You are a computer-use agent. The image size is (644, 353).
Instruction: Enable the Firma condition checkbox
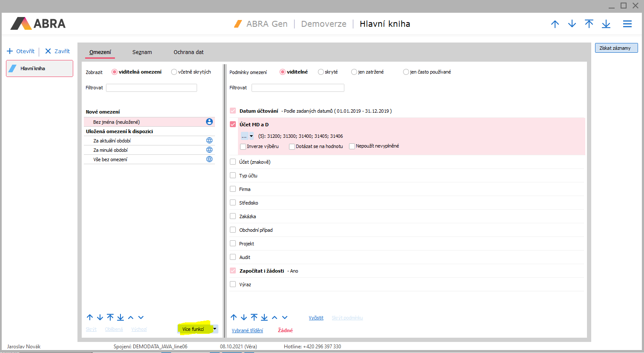233,189
